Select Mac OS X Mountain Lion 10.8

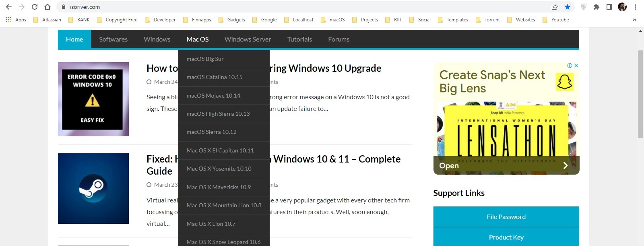tap(224, 205)
